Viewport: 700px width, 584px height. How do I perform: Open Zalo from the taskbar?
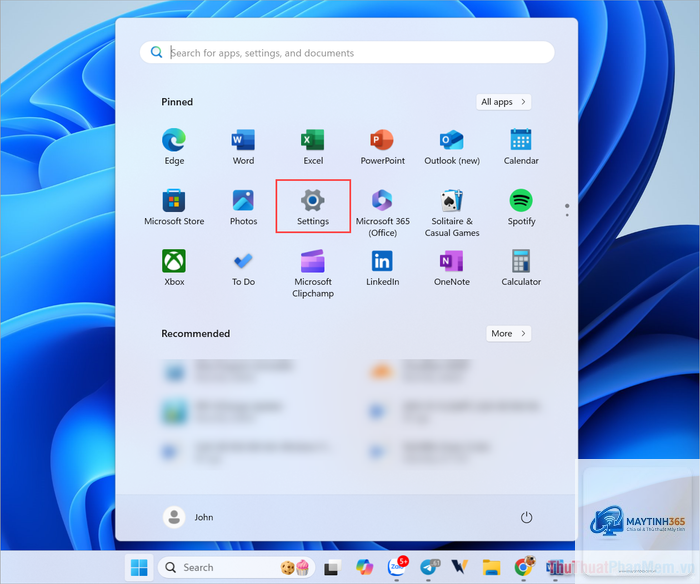397,567
